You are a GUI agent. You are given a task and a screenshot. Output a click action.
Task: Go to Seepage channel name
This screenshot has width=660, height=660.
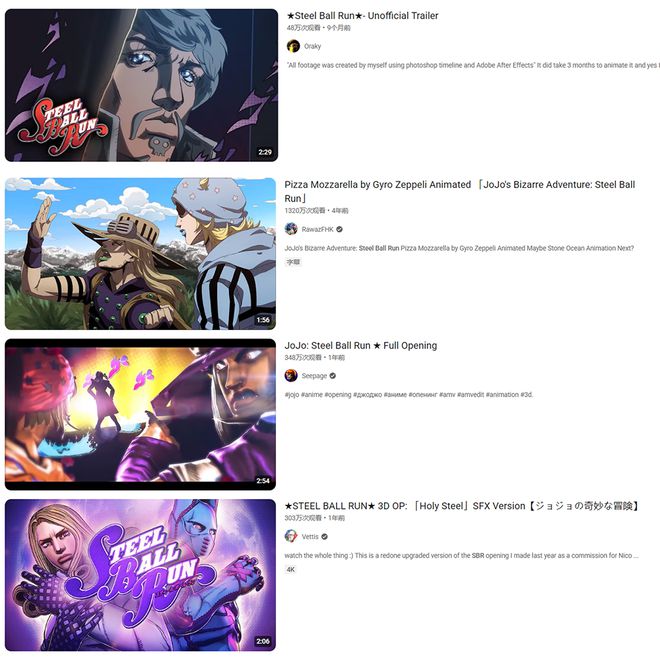click(314, 376)
